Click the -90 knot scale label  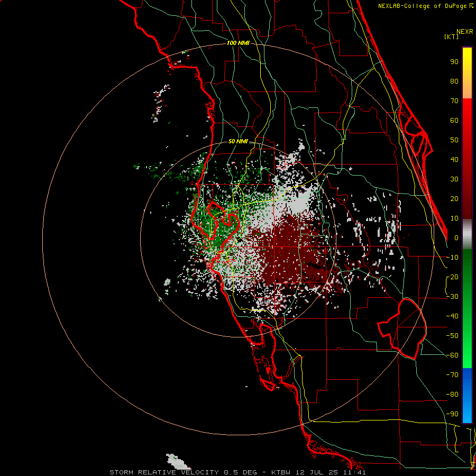pyautogui.click(x=452, y=414)
